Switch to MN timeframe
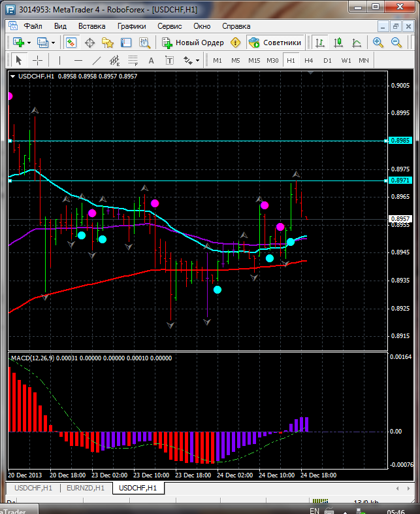The height and width of the screenshot is (514, 420). coord(364,61)
